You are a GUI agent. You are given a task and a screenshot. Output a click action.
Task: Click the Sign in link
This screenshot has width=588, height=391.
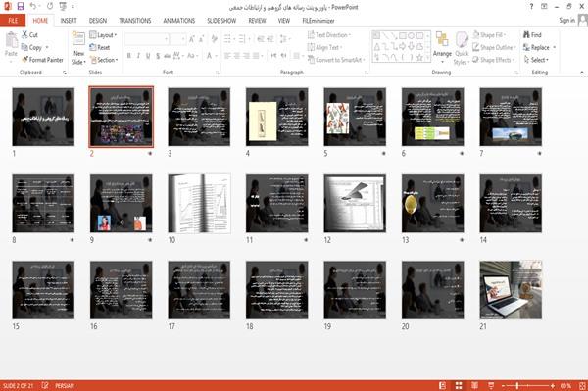pyautogui.click(x=566, y=21)
